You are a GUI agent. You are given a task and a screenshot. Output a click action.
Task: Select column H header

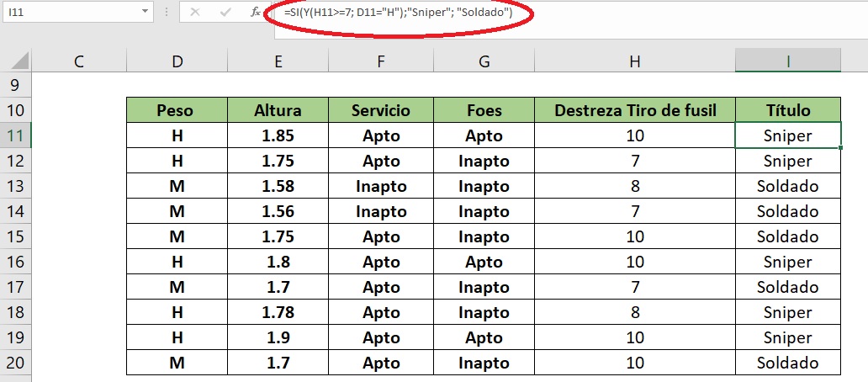coord(635,61)
